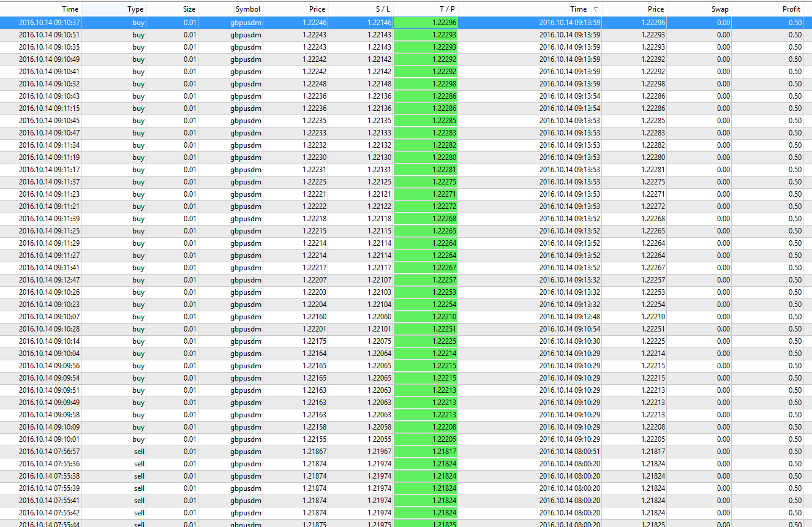
Task: Click open time 2016.10.14 09:09:58
Action: (49, 415)
